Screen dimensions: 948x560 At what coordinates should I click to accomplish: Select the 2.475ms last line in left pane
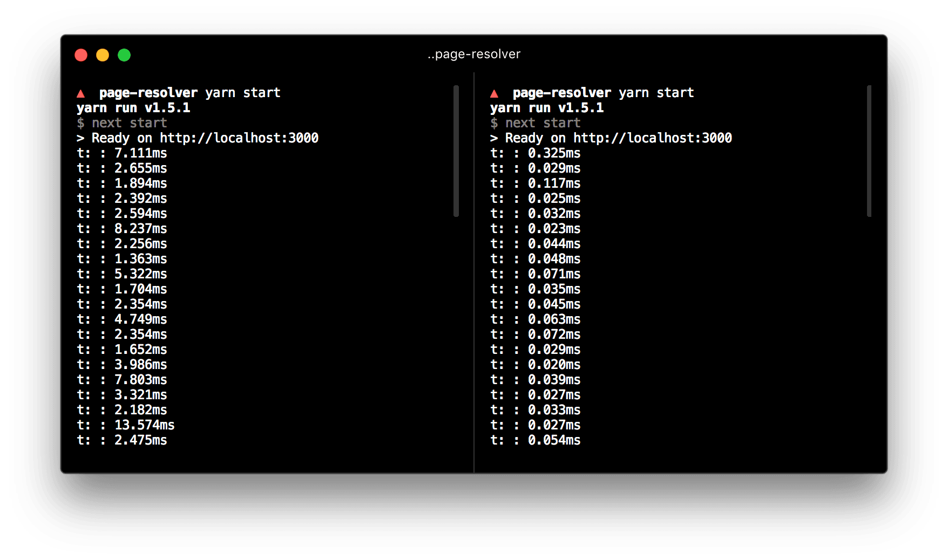tap(140, 440)
